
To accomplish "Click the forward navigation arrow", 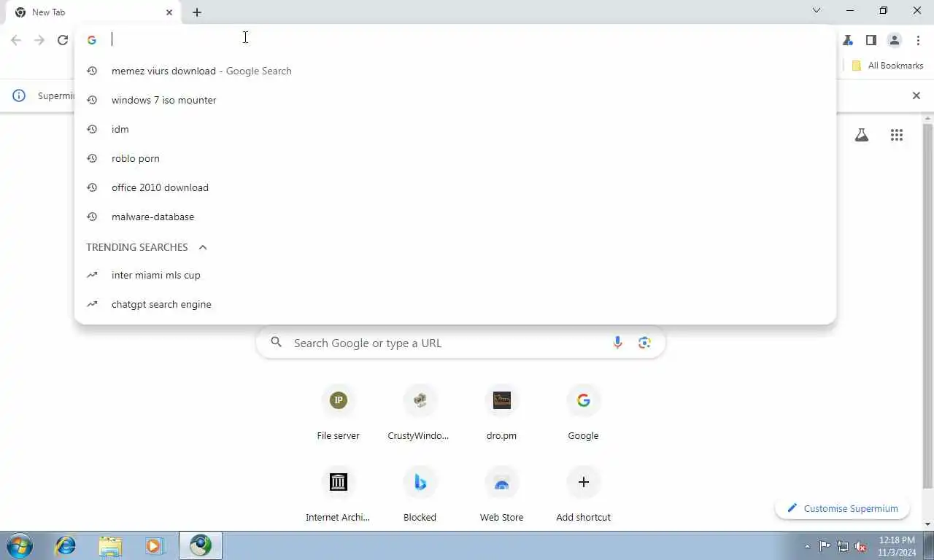I will 39,40.
